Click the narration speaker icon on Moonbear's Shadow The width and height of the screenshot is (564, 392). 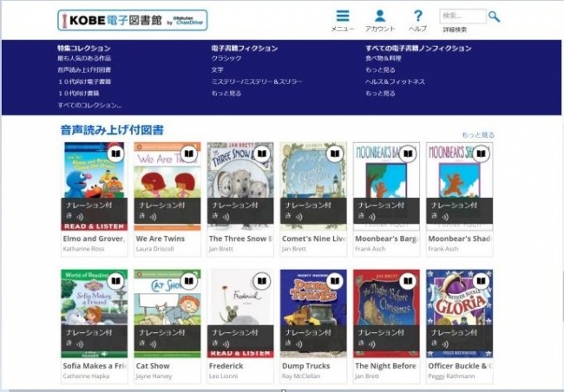(x=445, y=217)
